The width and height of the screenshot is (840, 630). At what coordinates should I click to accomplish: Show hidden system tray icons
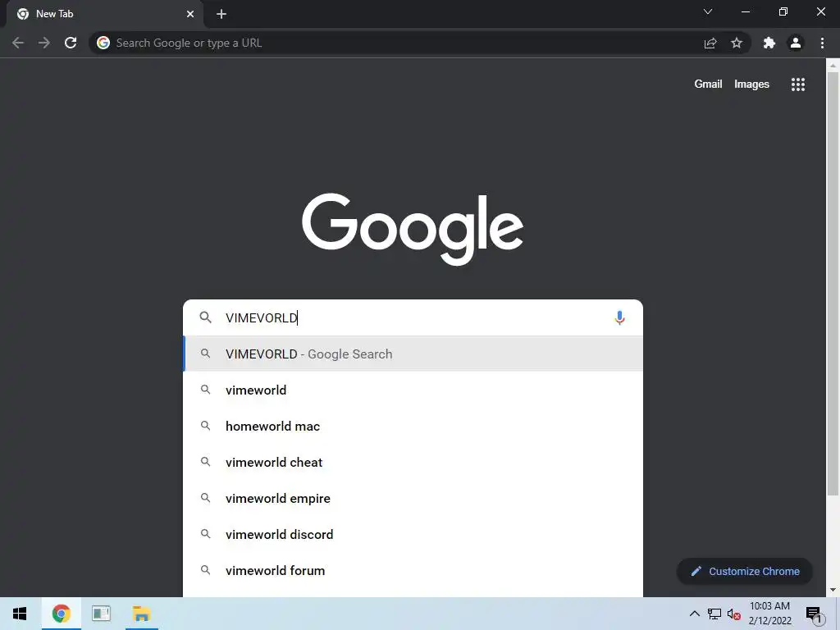click(694, 614)
